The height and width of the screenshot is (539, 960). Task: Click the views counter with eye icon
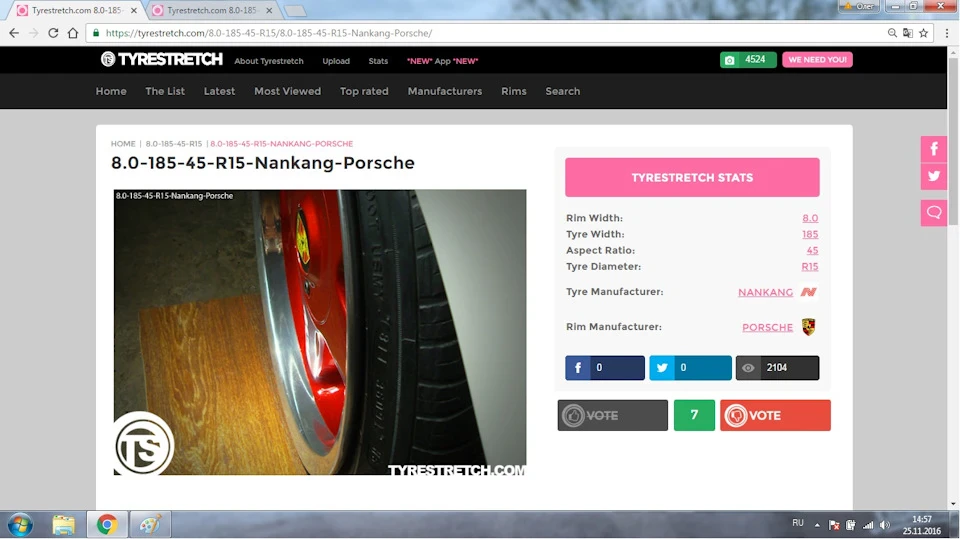778,368
